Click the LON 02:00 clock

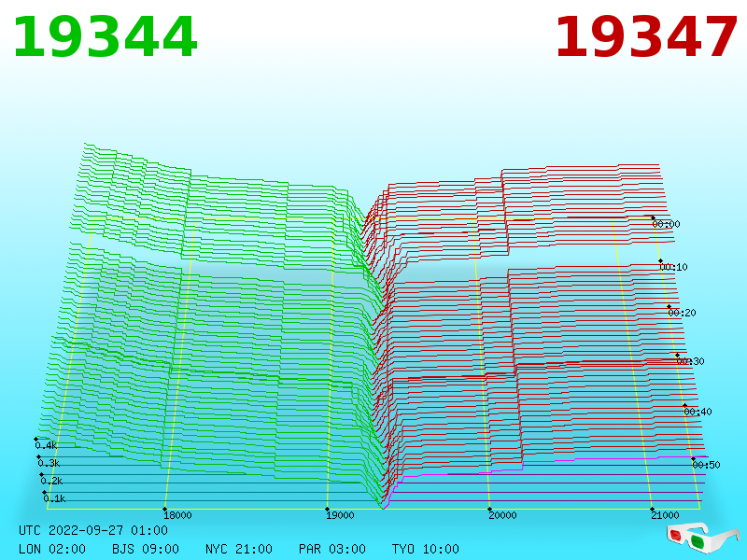tap(52, 549)
